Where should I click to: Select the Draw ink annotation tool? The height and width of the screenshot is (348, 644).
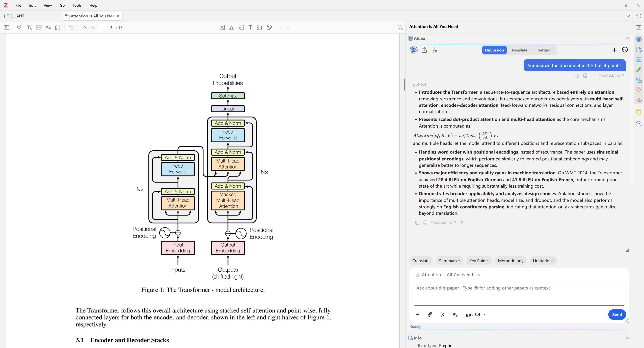pyautogui.click(x=270, y=27)
